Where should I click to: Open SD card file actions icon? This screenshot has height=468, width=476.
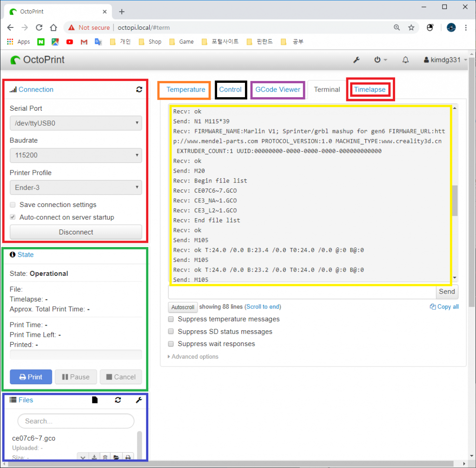(x=95, y=400)
